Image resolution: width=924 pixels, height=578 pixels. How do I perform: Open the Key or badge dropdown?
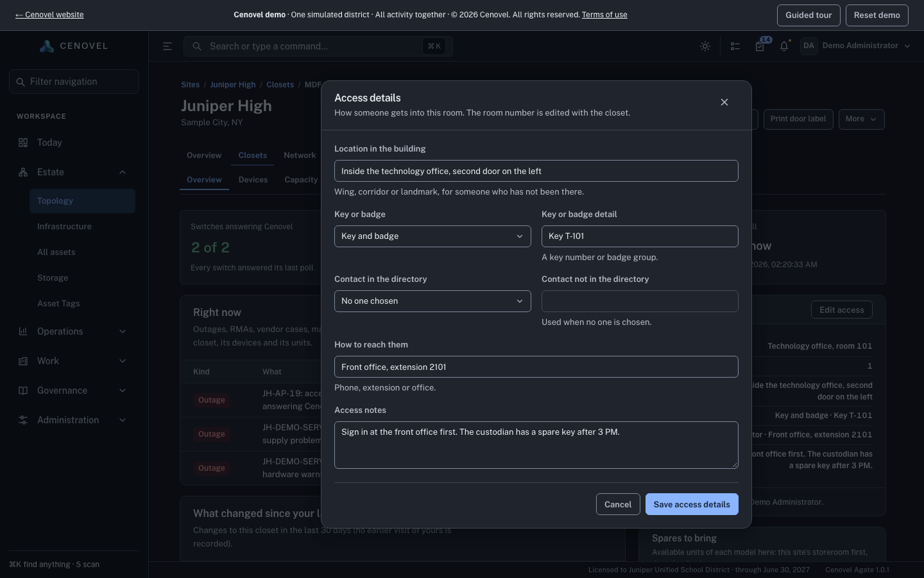click(432, 236)
